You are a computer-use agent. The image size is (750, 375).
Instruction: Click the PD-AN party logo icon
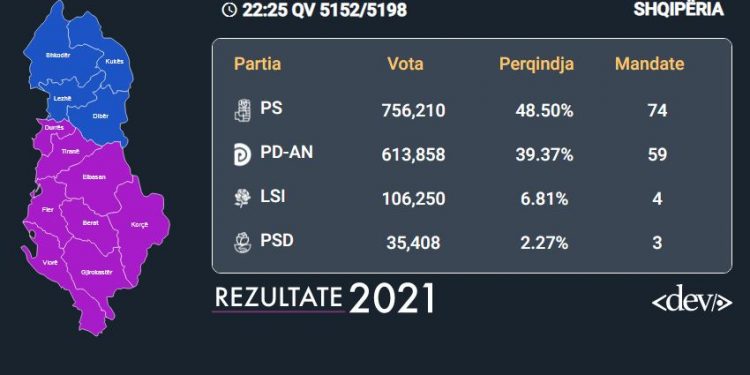tap(243, 155)
